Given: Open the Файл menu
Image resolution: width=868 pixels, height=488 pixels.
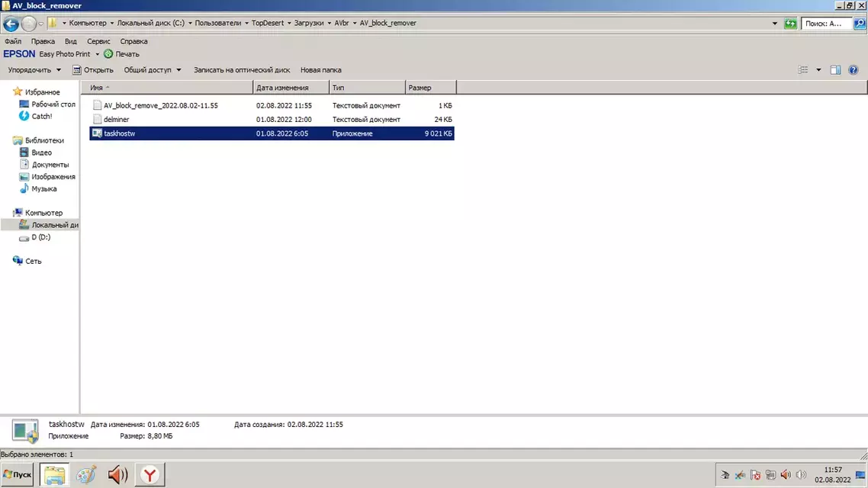Looking at the screenshot, I should 13,41.
